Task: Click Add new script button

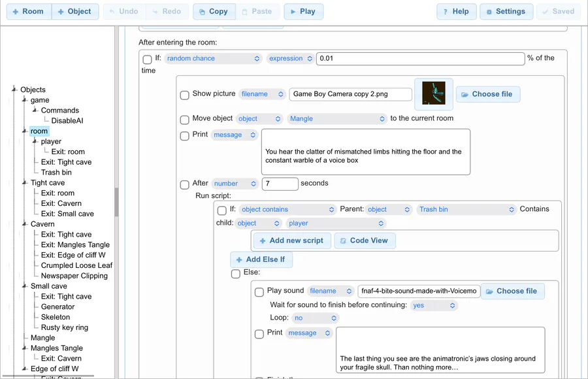Action: [292, 240]
